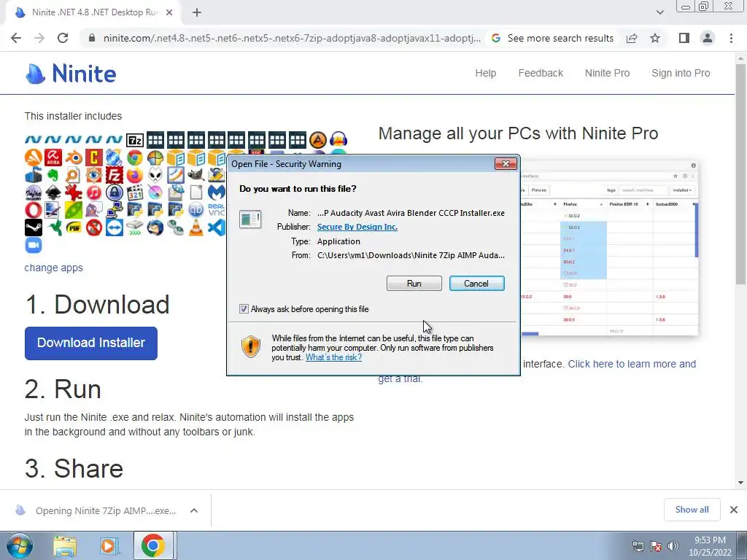The width and height of the screenshot is (747, 560).
Task: Click the KeePass padlock icon
Action: tap(115, 192)
